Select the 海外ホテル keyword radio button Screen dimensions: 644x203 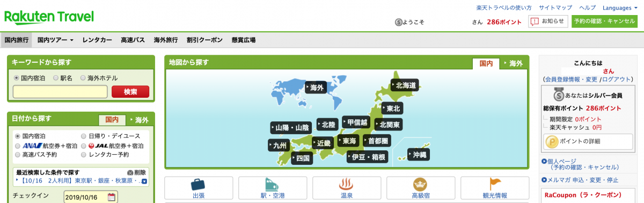[x=83, y=78]
